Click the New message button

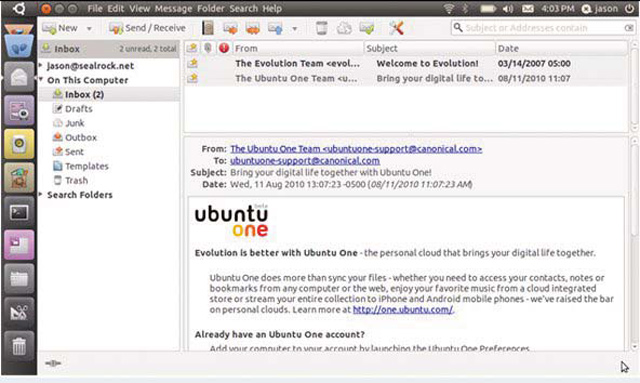click(x=60, y=28)
